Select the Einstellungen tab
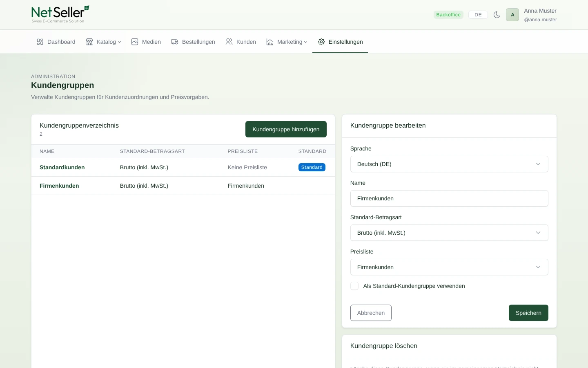The height and width of the screenshot is (368, 588). 340,42
